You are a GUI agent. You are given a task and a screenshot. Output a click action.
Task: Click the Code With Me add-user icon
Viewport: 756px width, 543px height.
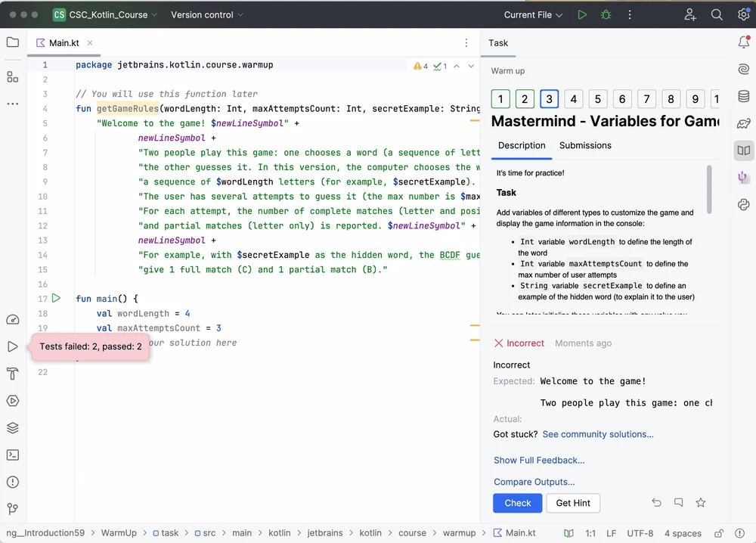pos(690,15)
